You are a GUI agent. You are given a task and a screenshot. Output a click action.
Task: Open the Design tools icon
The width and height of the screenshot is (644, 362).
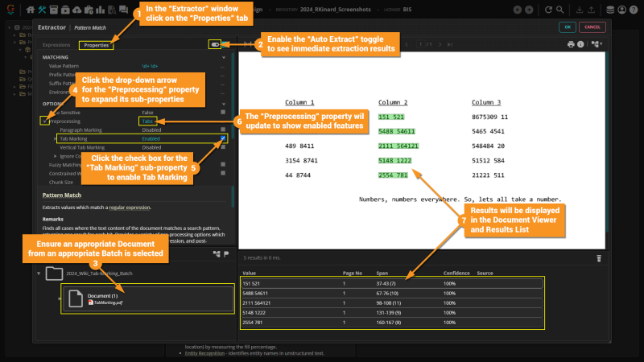[x=42, y=10]
